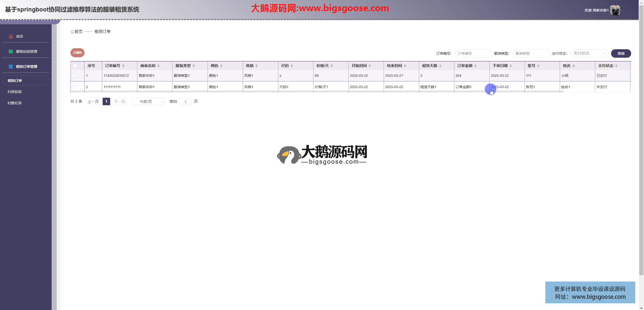Sort by start time column arrows
This screenshot has height=310, width=644.
point(370,66)
